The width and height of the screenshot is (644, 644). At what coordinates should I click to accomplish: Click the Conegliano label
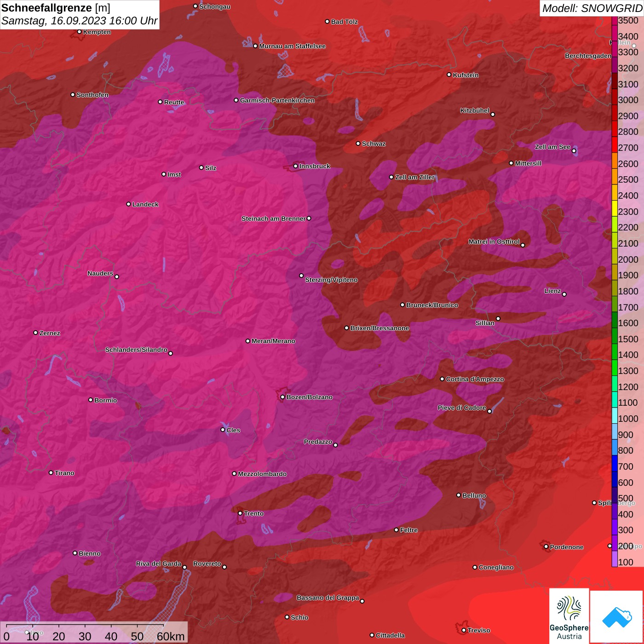[496, 567]
